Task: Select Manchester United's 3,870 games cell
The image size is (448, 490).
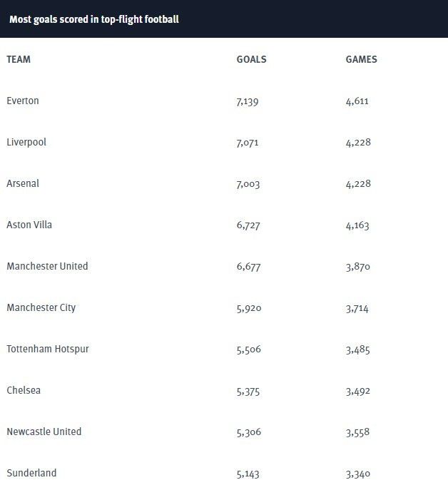Action: 358,267
